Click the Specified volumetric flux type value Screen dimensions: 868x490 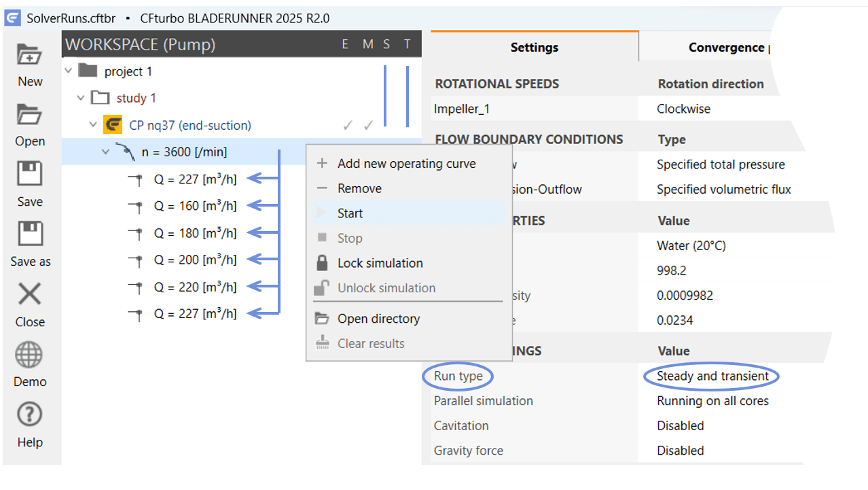click(x=724, y=190)
